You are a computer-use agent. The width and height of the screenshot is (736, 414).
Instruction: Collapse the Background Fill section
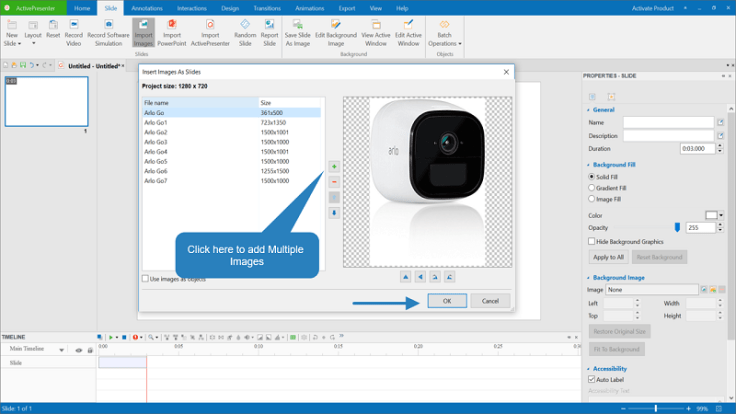pos(586,164)
